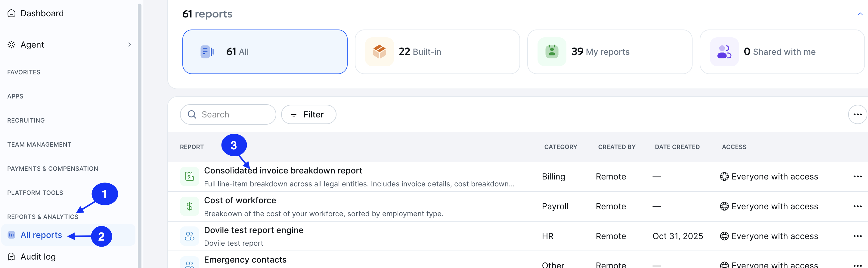Click the Access column header
The height and width of the screenshot is (268, 868).
tap(734, 147)
